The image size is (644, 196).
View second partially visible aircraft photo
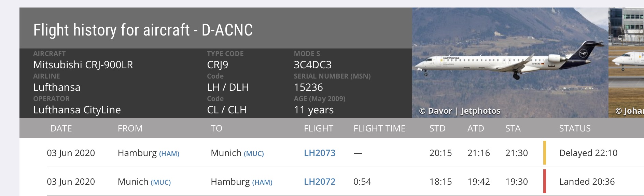pyautogui.click(x=626, y=62)
